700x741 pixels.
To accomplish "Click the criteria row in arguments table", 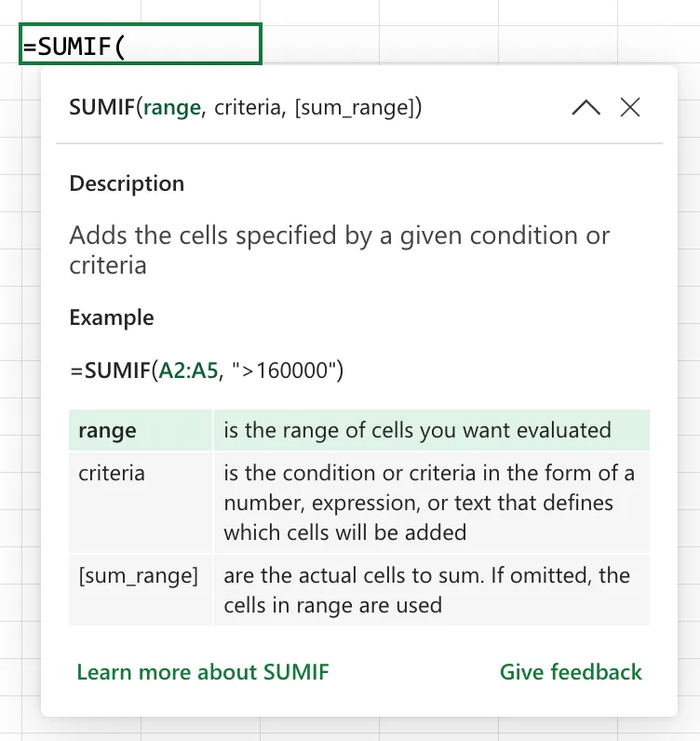I will coord(359,503).
